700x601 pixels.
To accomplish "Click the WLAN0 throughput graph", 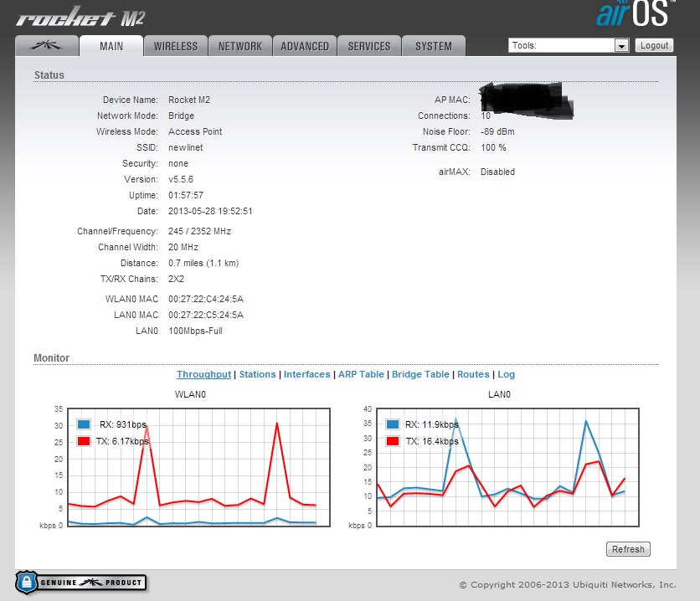I will click(x=198, y=467).
